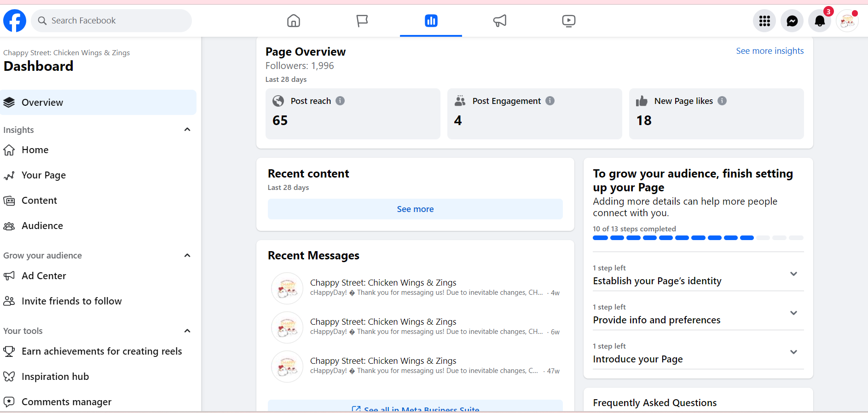Image resolution: width=868 pixels, height=413 pixels.
Task: Collapse the Insights section
Action: [x=187, y=130]
